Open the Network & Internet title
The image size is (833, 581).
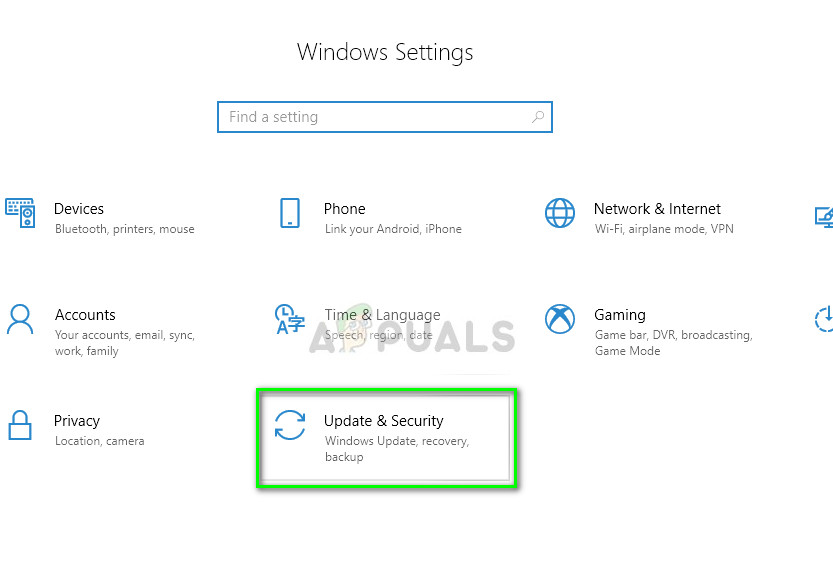(657, 209)
